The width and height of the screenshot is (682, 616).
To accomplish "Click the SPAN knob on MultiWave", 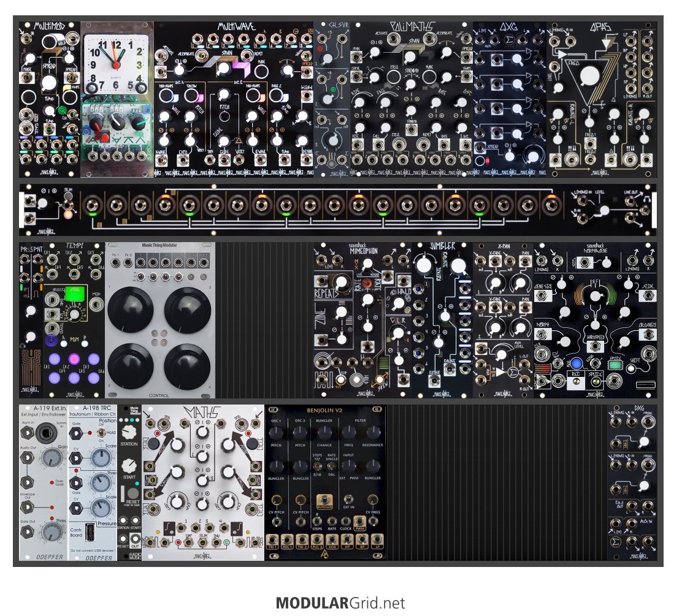I will 224,68.
